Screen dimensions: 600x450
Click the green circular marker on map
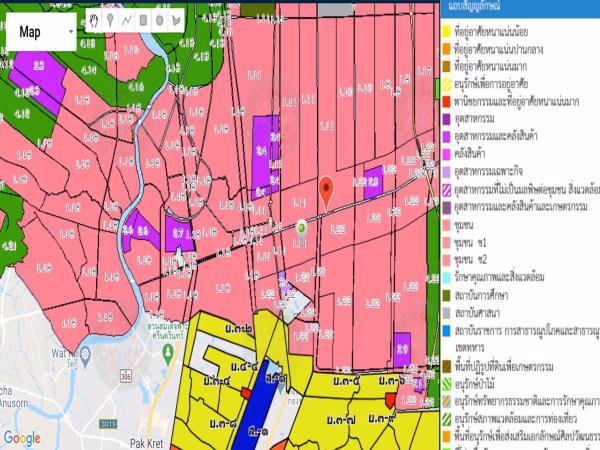tap(302, 228)
